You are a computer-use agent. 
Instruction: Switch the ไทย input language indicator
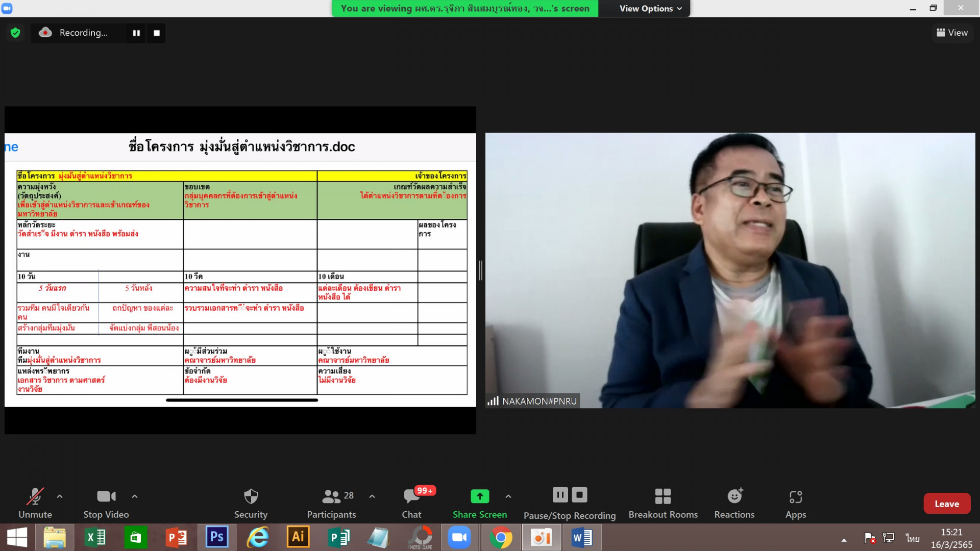click(913, 538)
